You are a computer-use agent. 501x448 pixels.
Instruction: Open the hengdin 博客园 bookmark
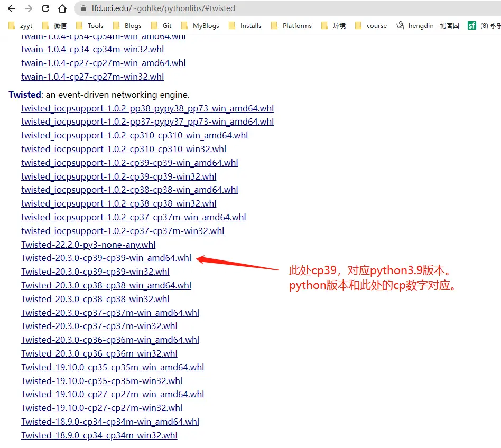[x=428, y=25]
